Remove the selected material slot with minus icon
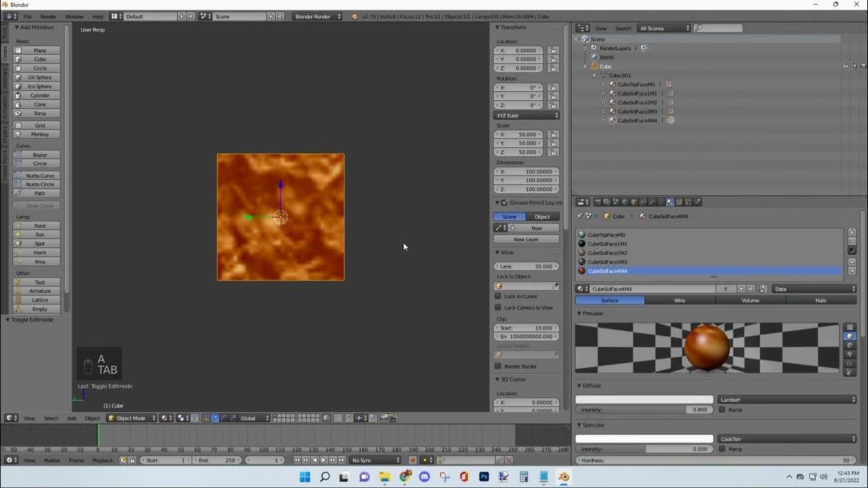 click(x=852, y=241)
